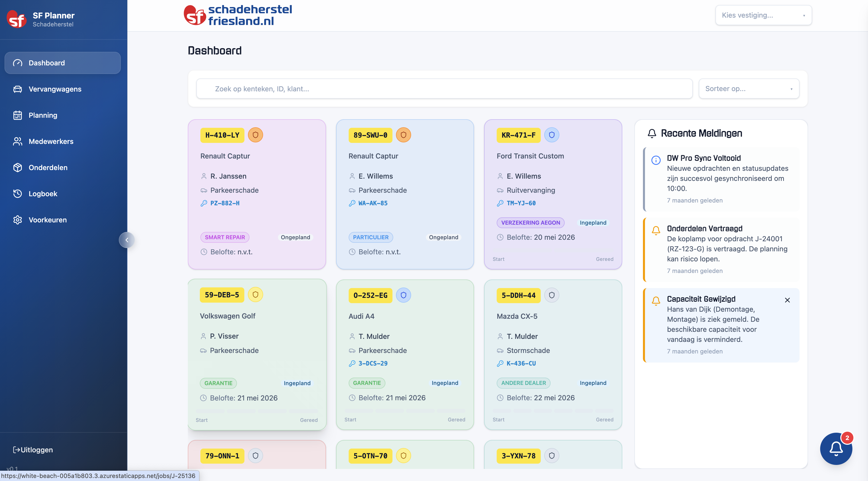Click the yellow shield icon on 59-DEB-5 card

256,295
